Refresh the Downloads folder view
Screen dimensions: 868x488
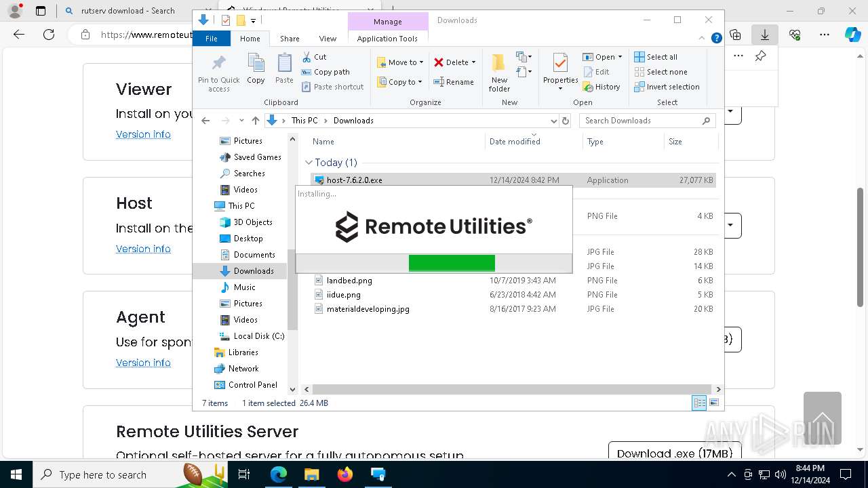(566, 121)
